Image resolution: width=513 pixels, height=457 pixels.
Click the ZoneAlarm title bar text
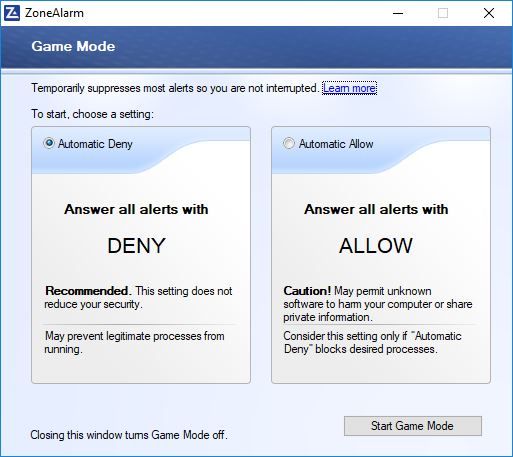point(54,13)
